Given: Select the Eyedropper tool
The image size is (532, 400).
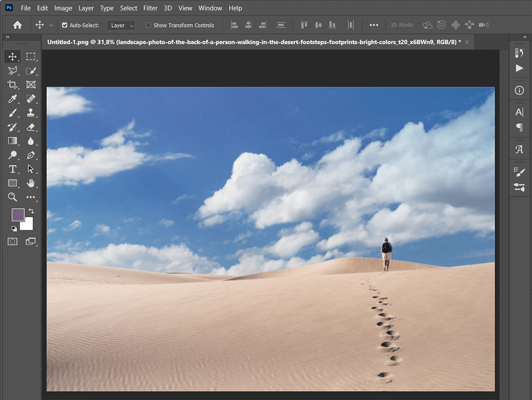Looking at the screenshot, I should point(12,99).
